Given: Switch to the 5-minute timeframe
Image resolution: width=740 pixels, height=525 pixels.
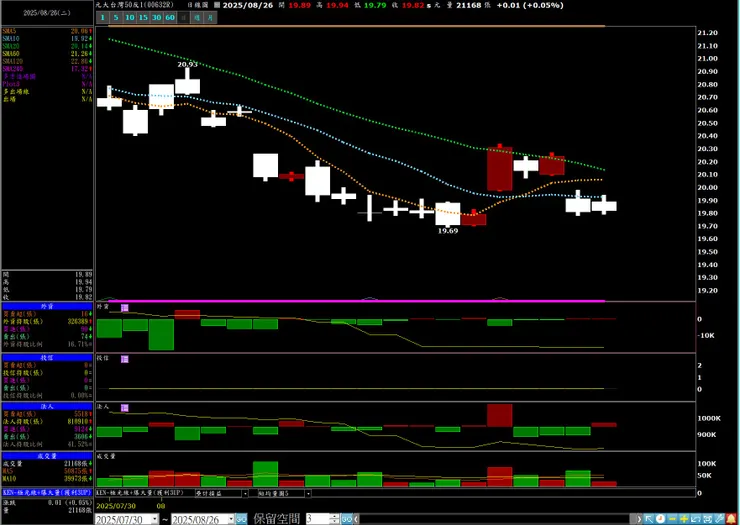Looking at the screenshot, I should [116, 17].
